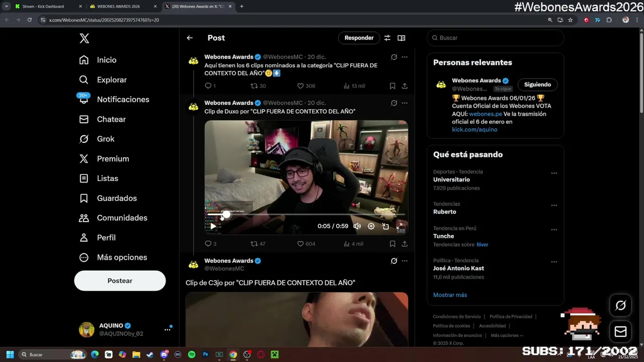This screenshot has width=644, height=362.
Task: Open Guardados bookmarks page
Action: click(x=108, y=198)
